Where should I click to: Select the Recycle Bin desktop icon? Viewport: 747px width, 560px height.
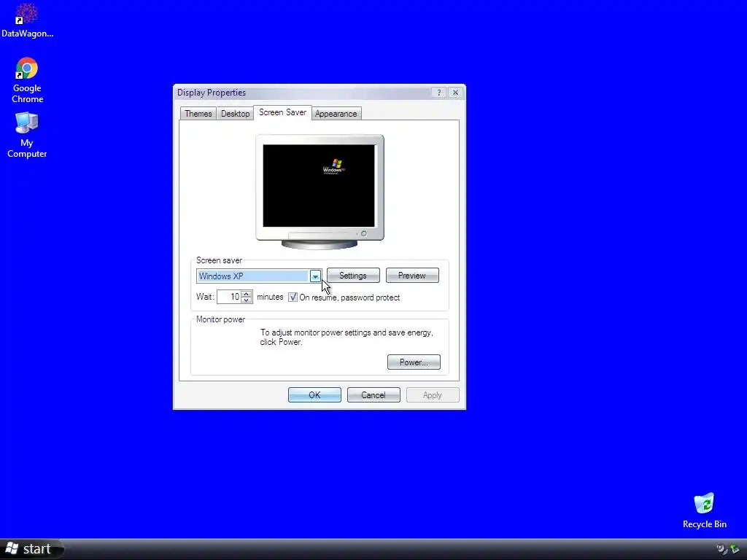(704, 510)
